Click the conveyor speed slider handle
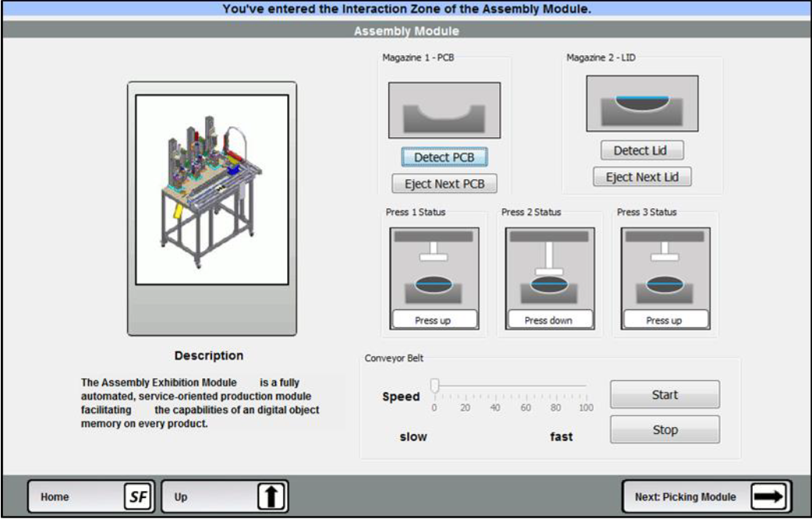 click(435, 386)
